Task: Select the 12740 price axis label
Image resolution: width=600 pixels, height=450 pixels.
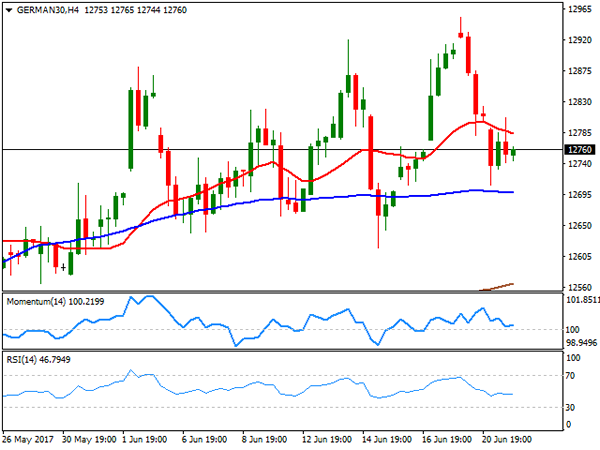Action: coord(580,164)
